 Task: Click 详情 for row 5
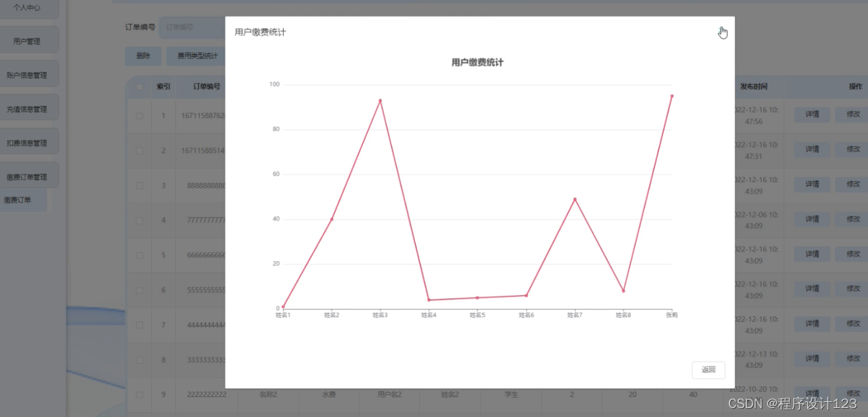tap(812, 254)
